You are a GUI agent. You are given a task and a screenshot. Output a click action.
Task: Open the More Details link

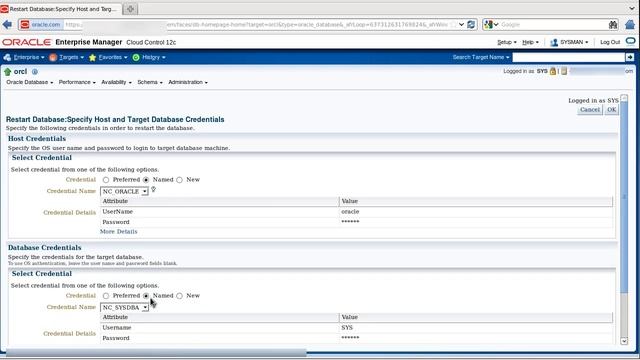[118, 231]
